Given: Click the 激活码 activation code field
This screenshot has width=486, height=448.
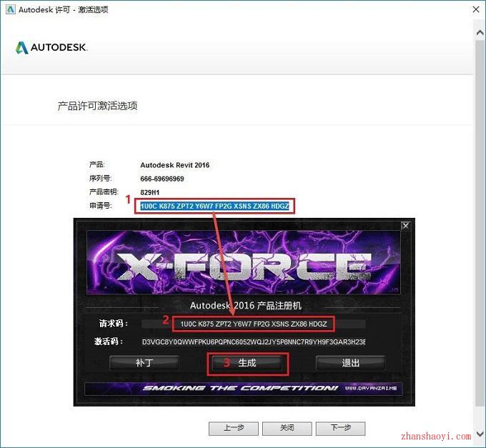Looking at the screenshot, I should pyautogui.click(x=254, y=342).
